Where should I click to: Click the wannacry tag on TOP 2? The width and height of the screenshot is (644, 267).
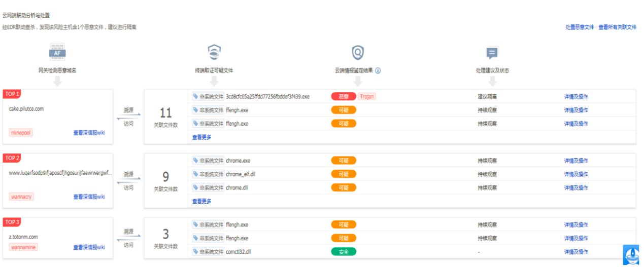click(21, 197)
